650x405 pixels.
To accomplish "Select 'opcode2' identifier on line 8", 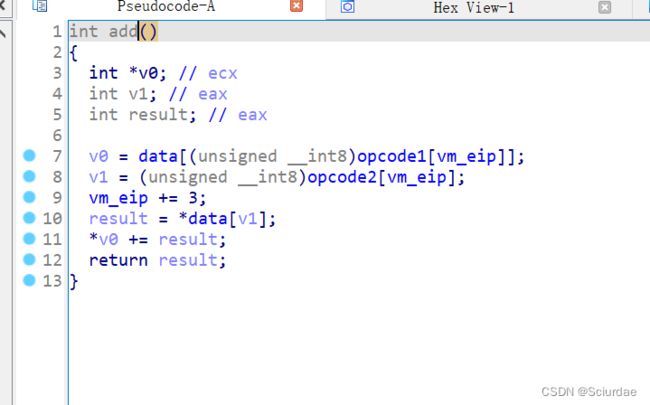I will 342,177.
